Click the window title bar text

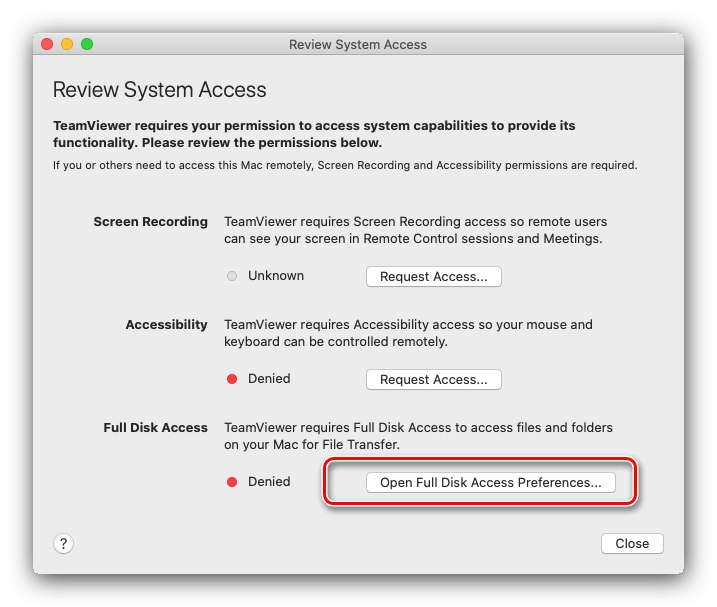358,44
